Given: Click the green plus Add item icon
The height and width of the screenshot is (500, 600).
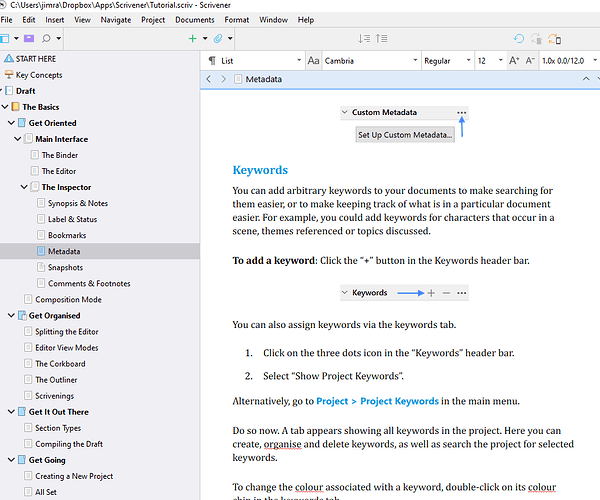Looking at the screenshot, I should click(x=192, y=38).
